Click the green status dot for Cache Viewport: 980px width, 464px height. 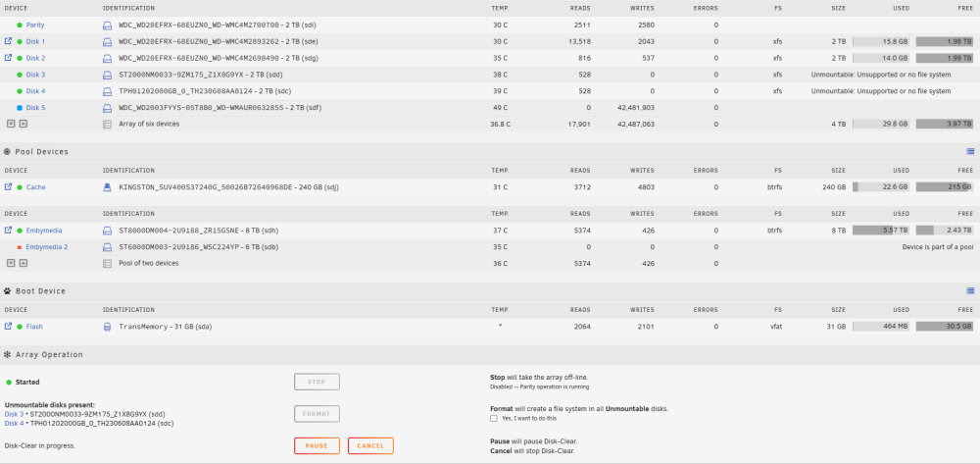[20, 187]
